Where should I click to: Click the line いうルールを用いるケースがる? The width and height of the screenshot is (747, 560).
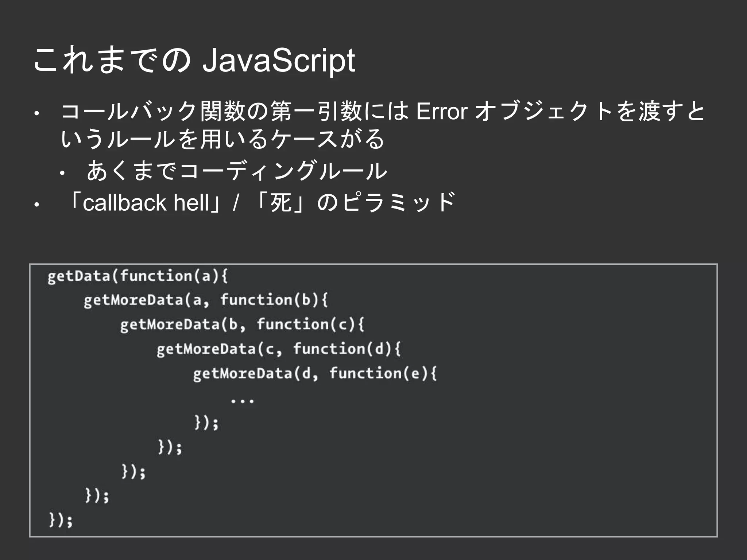click(222, 139)
